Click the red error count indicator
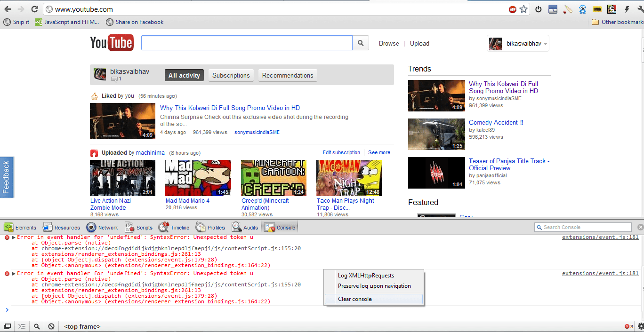This screenshot has height=332, width=644. coord(628,326)
